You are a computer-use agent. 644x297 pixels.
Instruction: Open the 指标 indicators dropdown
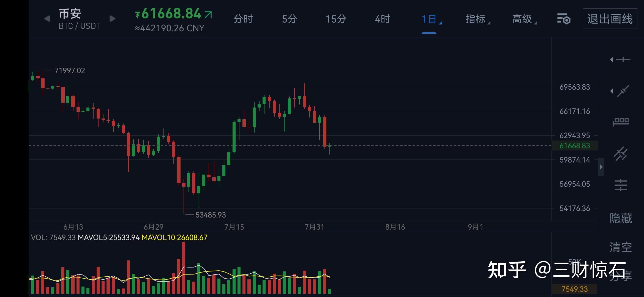tap(476, 19)
